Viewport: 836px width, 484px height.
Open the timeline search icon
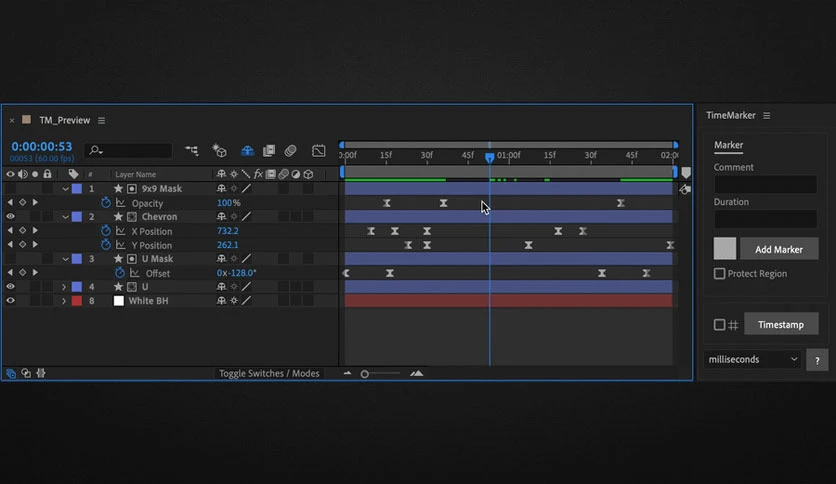click(96, 151)
